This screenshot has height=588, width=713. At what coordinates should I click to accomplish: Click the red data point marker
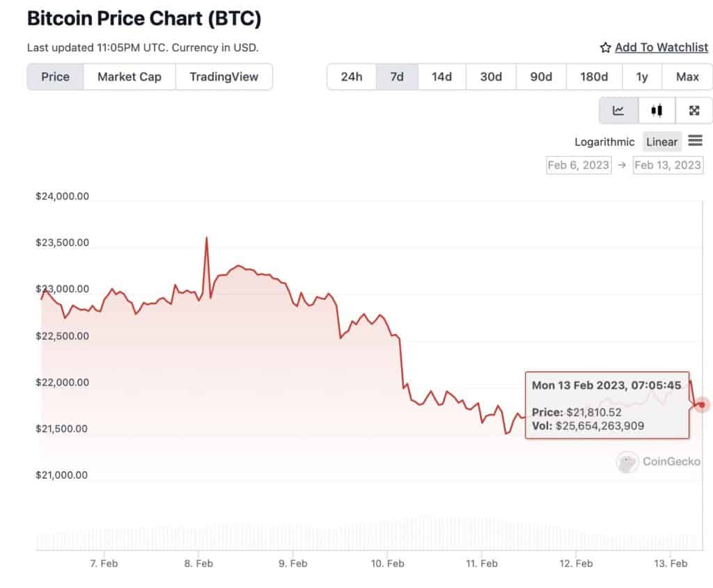[x=702, y=404]
